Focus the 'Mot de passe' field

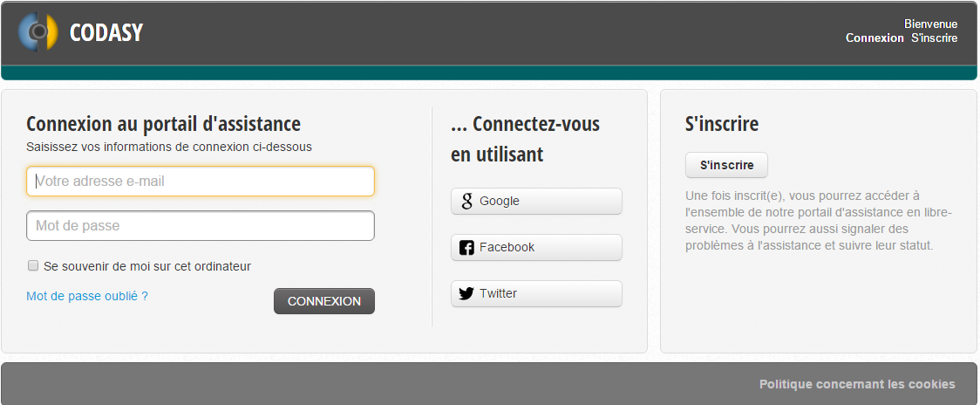201,226
